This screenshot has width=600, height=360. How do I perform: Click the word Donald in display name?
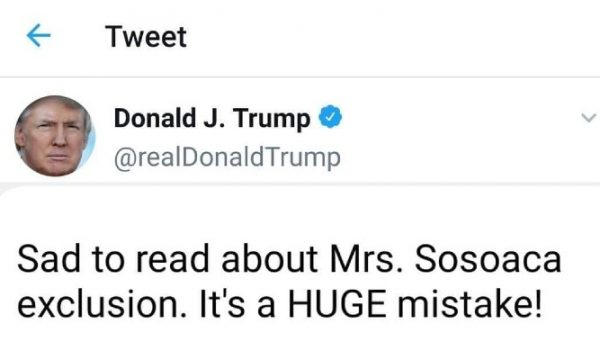[155, 117]
